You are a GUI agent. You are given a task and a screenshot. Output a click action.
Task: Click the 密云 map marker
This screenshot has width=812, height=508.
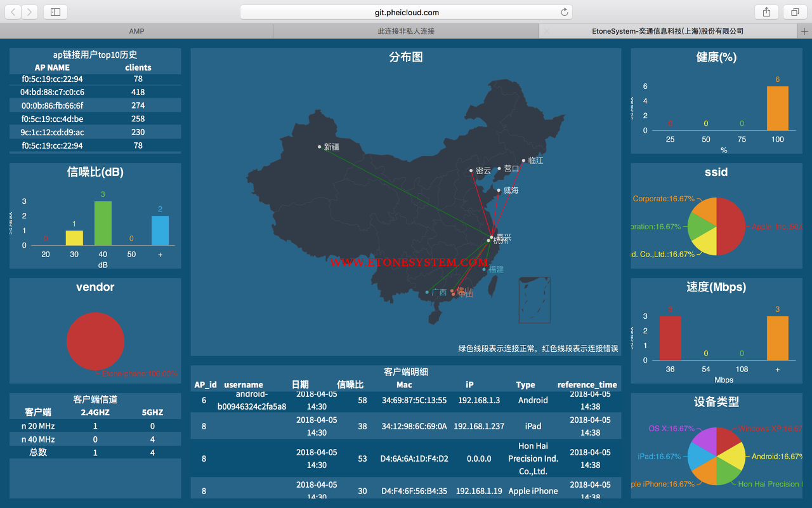[x=471, y=170]
